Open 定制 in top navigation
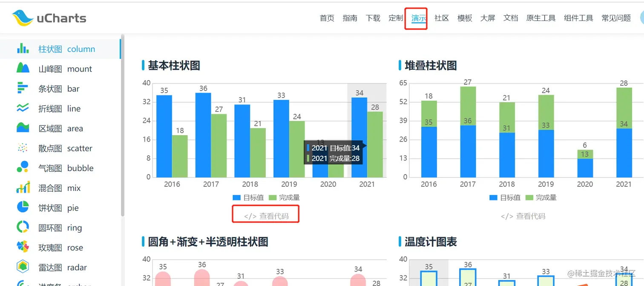 (396, 18)
